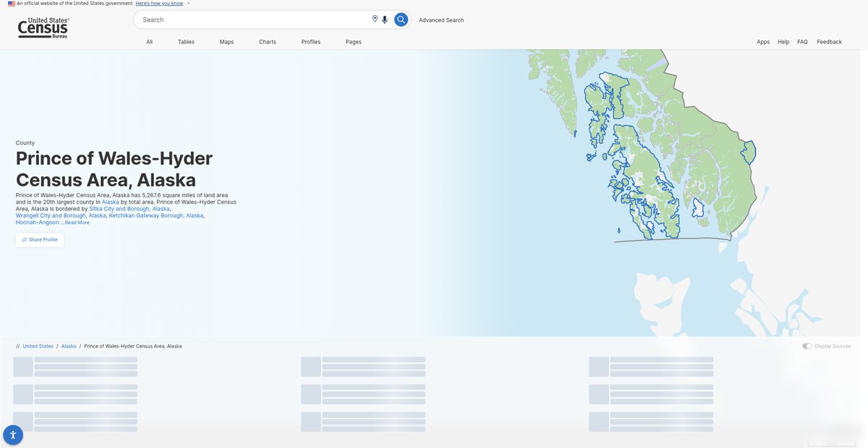Follow the Alaska link in the description

tap(111, 202)
